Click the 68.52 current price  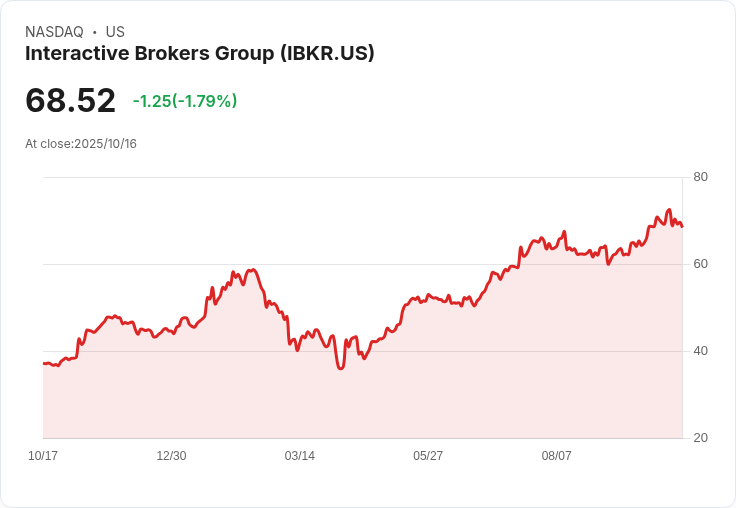click(70, 100)
